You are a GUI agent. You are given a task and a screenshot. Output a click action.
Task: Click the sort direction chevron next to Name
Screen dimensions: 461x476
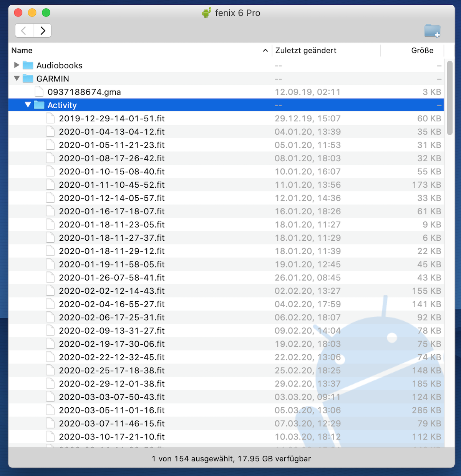click(265, 50)
